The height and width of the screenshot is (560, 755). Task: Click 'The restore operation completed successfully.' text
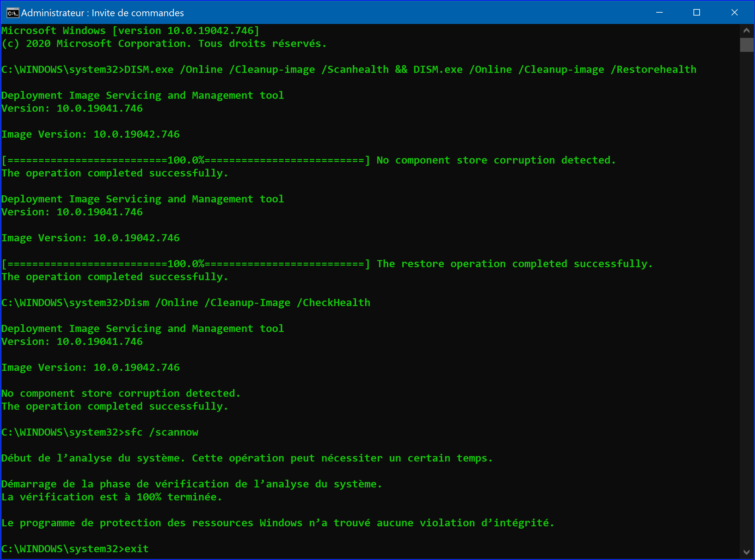click(515, 264)
